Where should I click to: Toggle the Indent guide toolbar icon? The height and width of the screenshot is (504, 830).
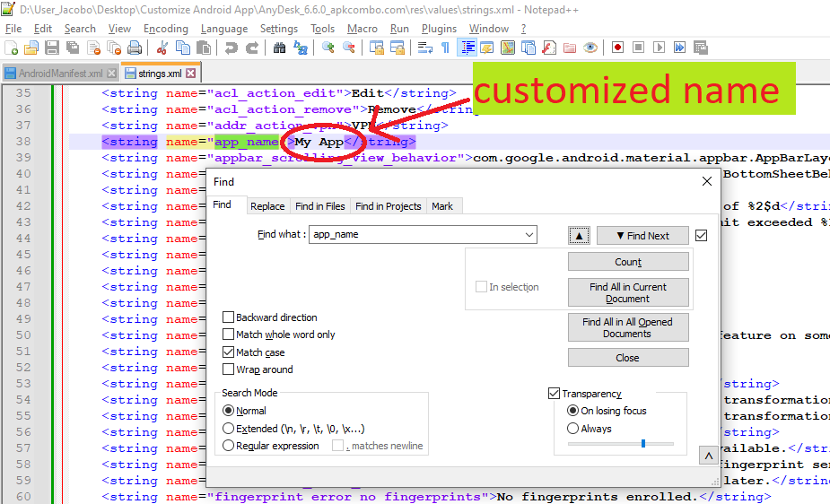(467, 48)
